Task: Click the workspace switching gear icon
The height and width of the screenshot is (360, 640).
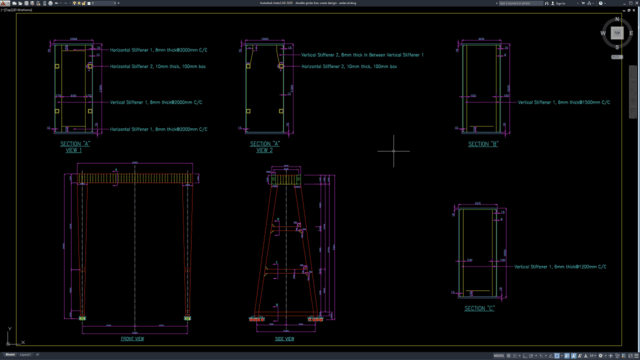Action: (x=600, y=356)
